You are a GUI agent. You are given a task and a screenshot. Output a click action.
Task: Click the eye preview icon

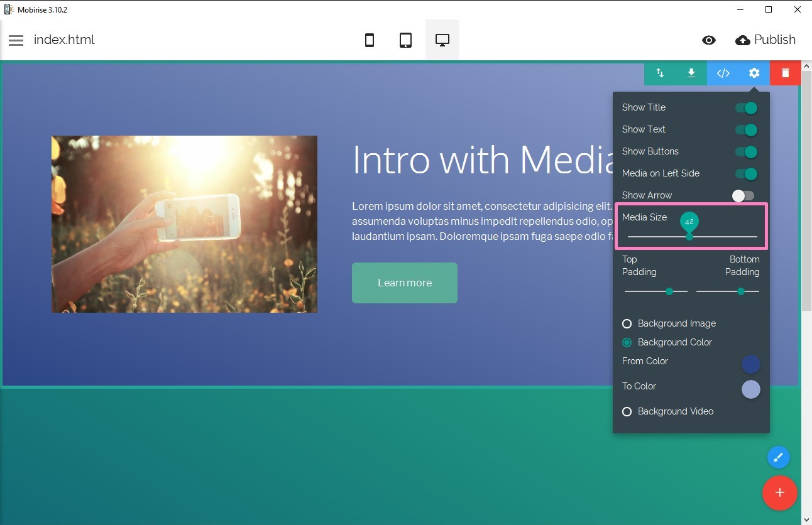click(709, 40)
